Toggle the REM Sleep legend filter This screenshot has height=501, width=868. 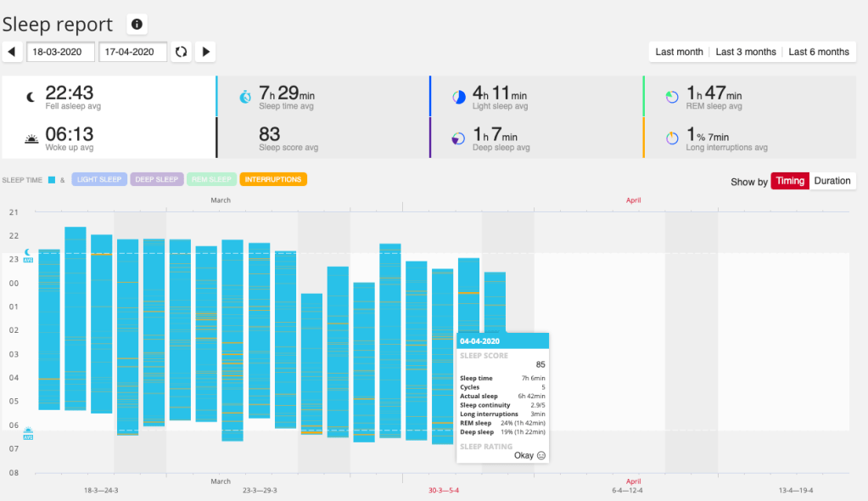211,180
